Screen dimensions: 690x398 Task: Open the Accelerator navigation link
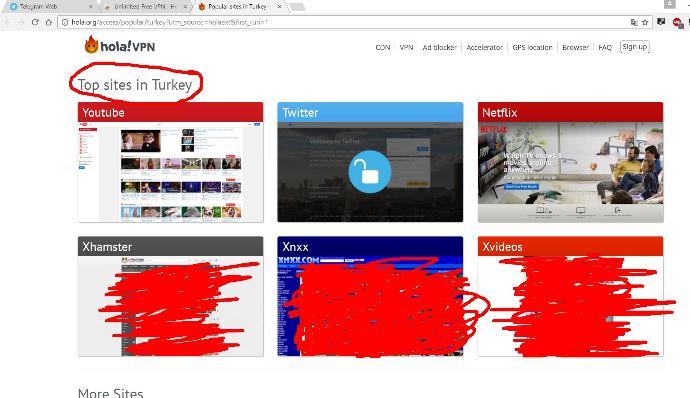(484, 47)
